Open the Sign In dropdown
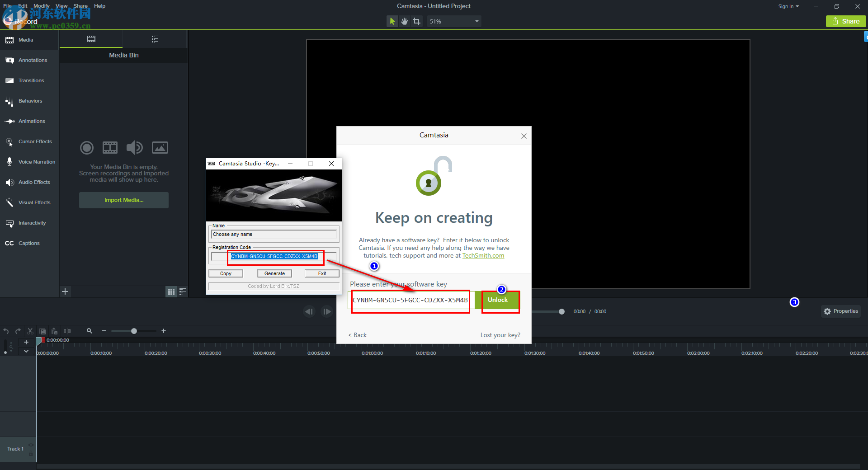868x470 pixels. click(788, 6)
